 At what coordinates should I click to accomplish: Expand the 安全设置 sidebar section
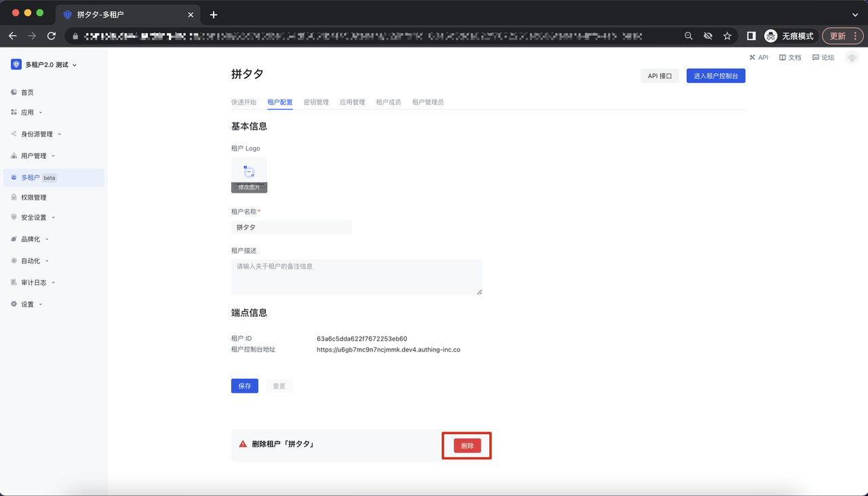tap(34, 218)
